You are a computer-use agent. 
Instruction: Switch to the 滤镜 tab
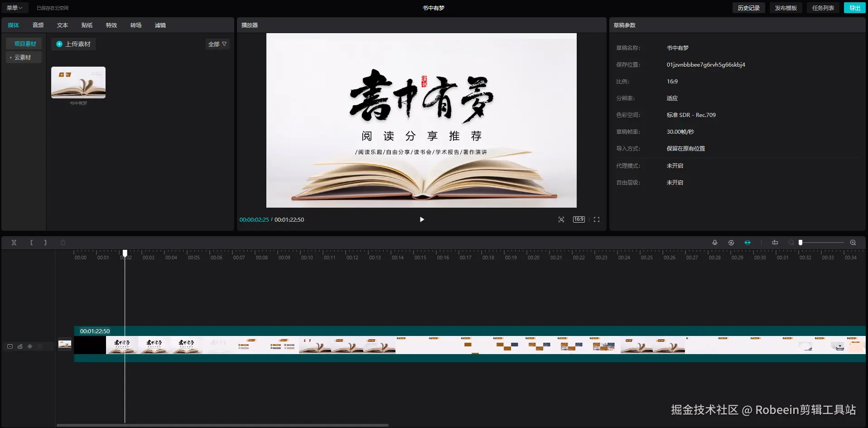pos(160,25)
